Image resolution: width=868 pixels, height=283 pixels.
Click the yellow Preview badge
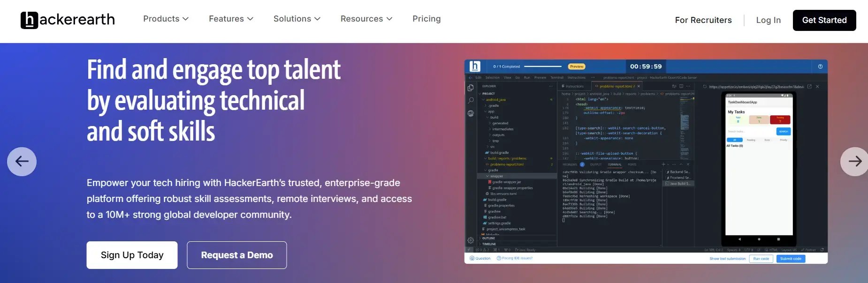(x=577, y=67)
